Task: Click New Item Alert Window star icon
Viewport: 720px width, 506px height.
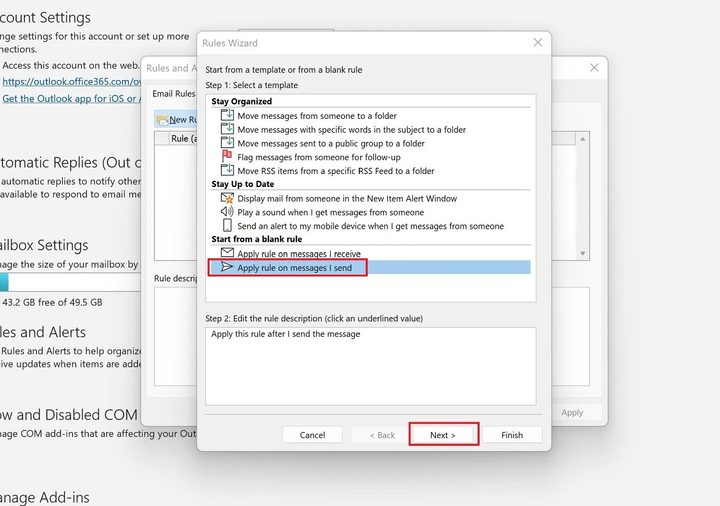Action: [227, 199]
